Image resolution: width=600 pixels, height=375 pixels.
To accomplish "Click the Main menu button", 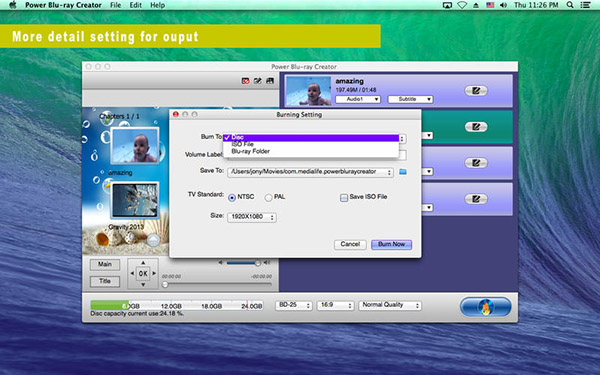I will click(105, 264).
